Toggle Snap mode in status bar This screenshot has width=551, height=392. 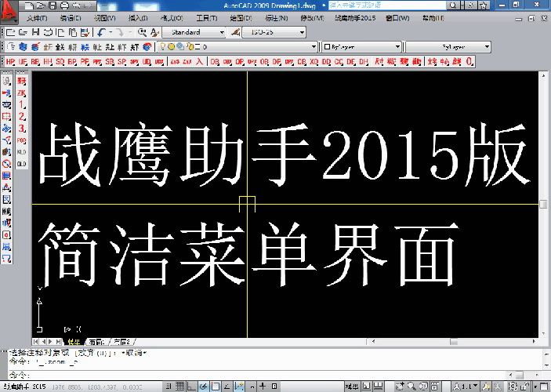point(169,387)
